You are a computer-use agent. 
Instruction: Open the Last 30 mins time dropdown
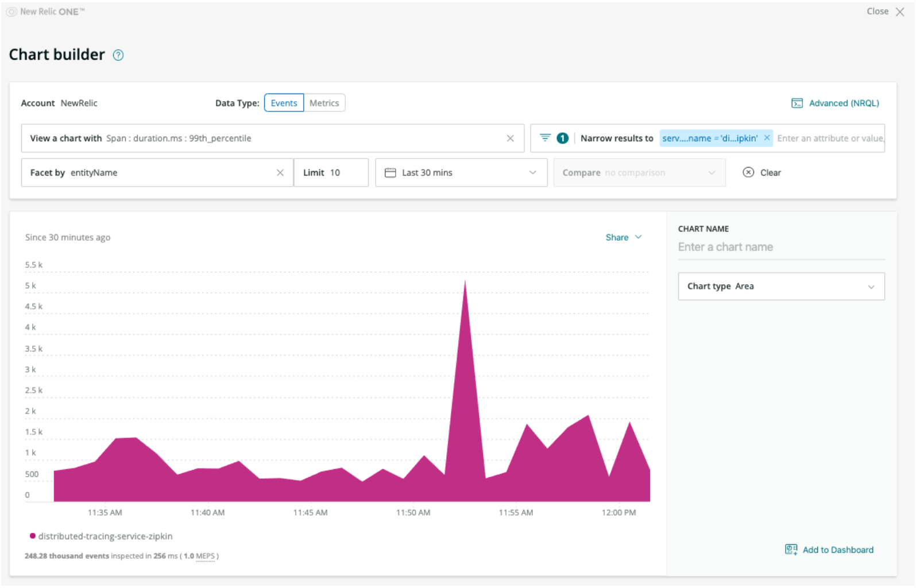461,173
